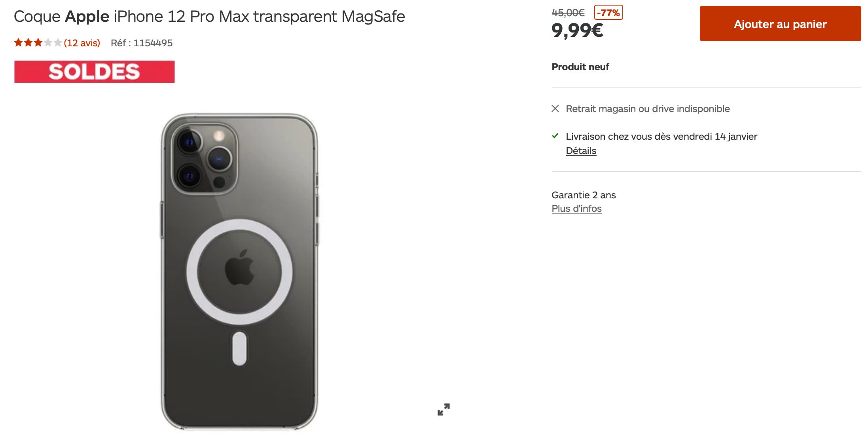
Task: Open the 12 avis reviews link
Action: 82,43
